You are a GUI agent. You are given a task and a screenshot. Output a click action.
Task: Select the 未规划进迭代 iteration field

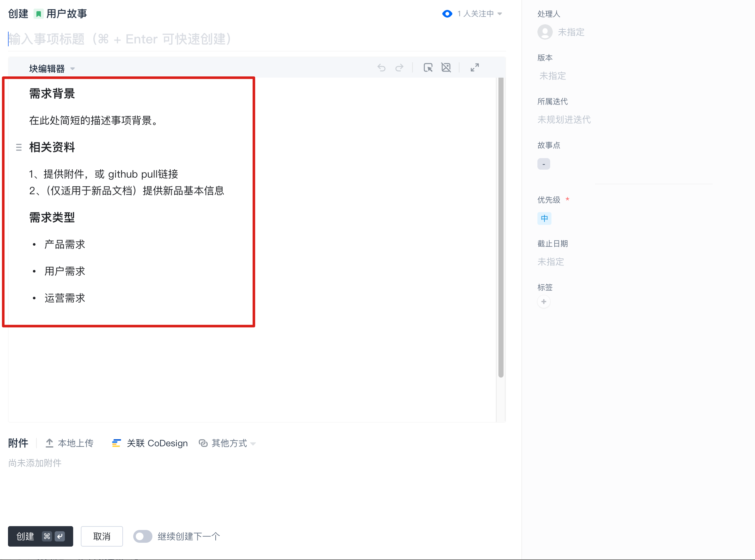tap(564, 120)
